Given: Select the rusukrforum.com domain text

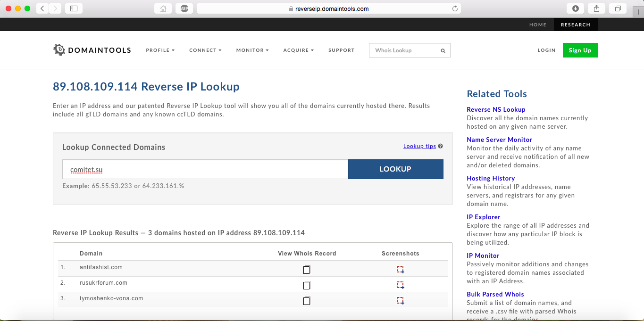Looking at the screenshot, I should tap(103, 283).
